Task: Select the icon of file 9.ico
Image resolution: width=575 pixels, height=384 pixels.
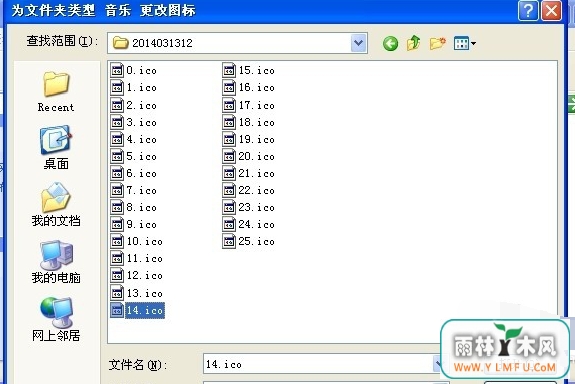Action: 117,224
